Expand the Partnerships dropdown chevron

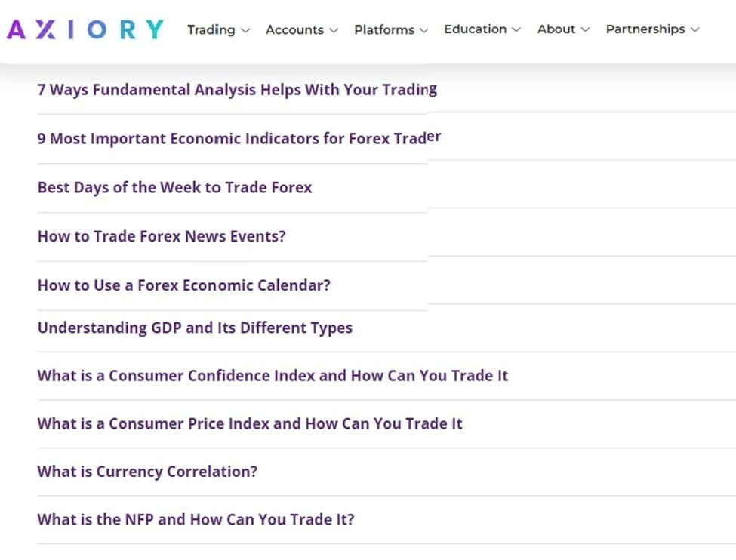click(694, 30)
